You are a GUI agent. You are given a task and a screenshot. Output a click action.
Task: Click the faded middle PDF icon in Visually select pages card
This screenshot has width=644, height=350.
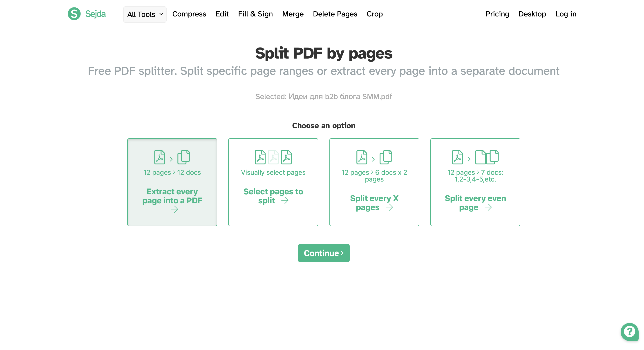273,157
